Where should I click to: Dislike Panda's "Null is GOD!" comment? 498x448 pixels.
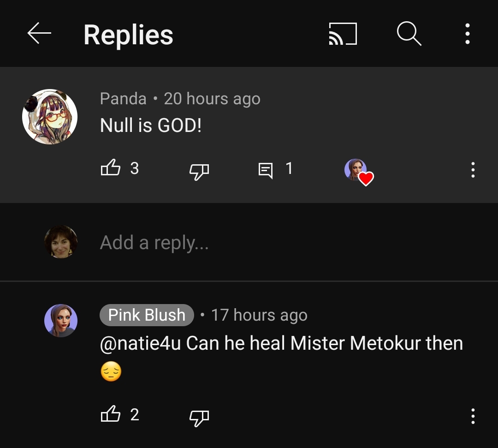point(199,170)
